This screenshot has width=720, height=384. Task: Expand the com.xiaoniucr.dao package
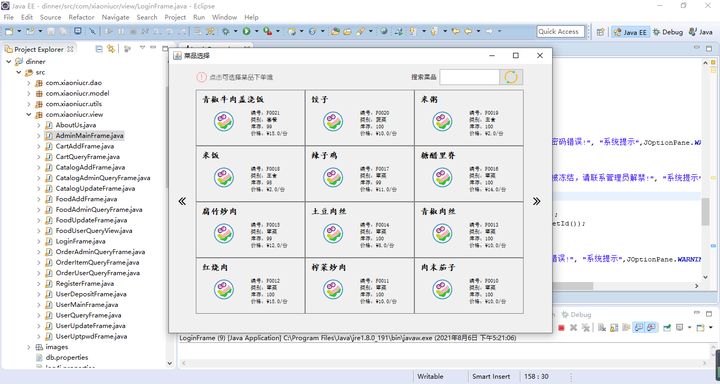(x=29, y=83)
